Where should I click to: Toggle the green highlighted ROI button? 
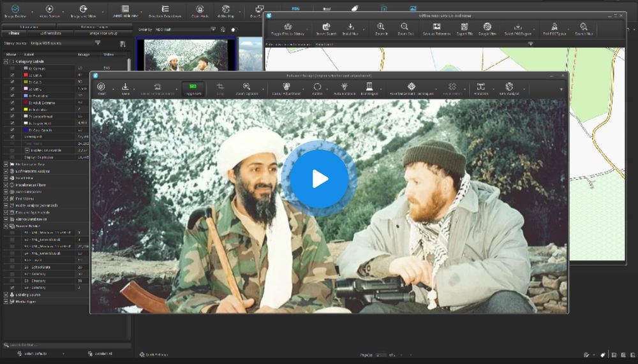click(193, 89)
